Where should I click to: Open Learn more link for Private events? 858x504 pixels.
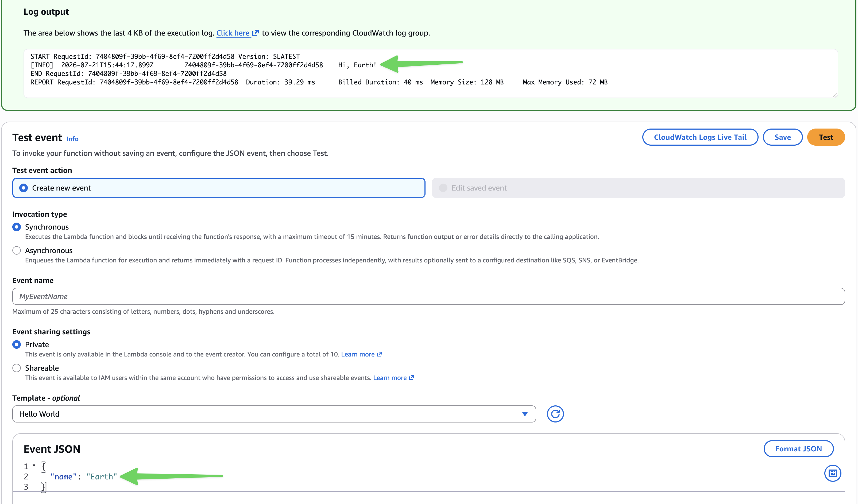tap(358, 354)
